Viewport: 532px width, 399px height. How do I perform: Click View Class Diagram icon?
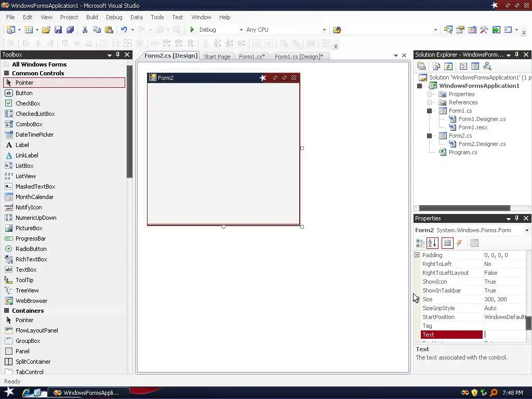(487, 66)
